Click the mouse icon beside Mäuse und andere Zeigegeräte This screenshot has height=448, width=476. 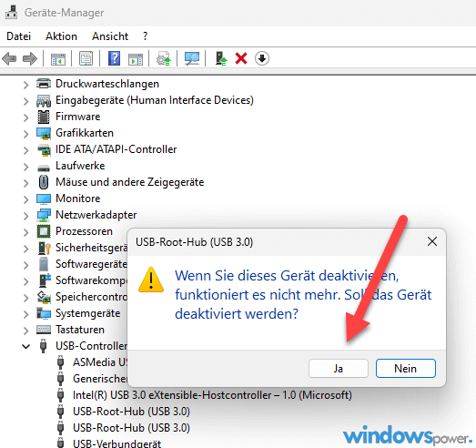[44, 182]
